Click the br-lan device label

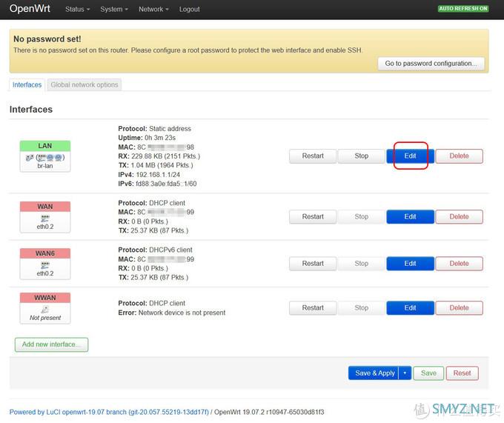(x=45, y=166)
